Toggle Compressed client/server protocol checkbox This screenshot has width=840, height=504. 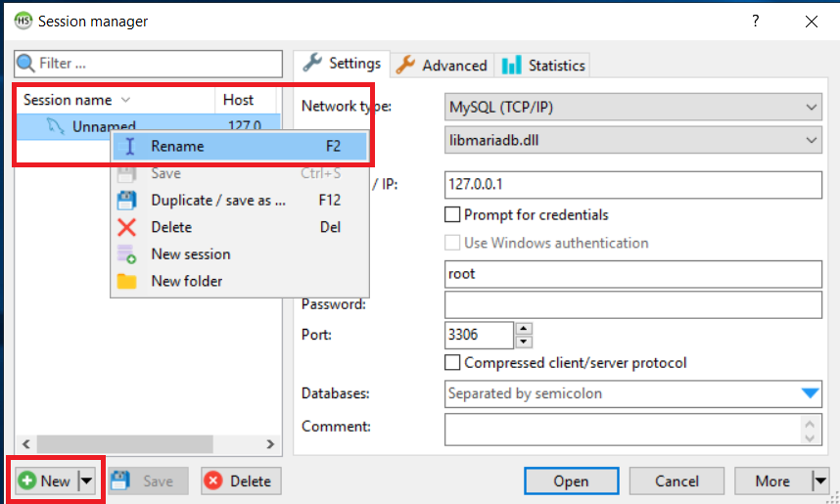tap(452, 363)
